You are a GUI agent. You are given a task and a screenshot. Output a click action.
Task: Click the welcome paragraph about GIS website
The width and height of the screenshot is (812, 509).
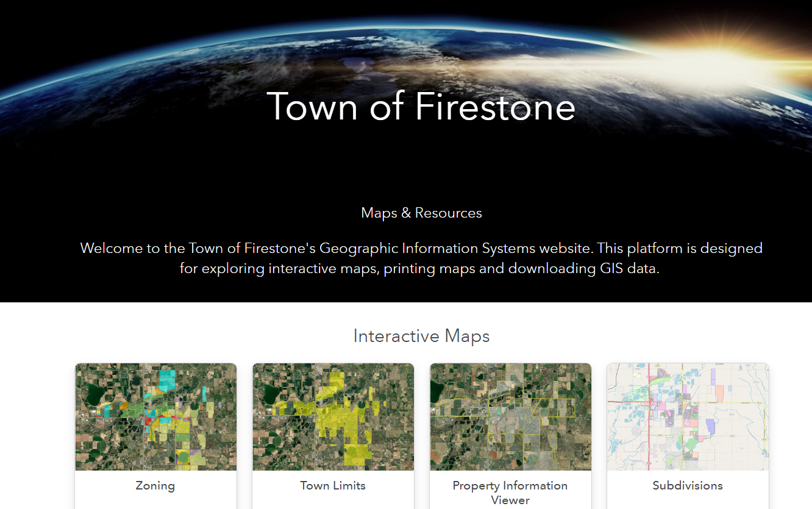421,258
